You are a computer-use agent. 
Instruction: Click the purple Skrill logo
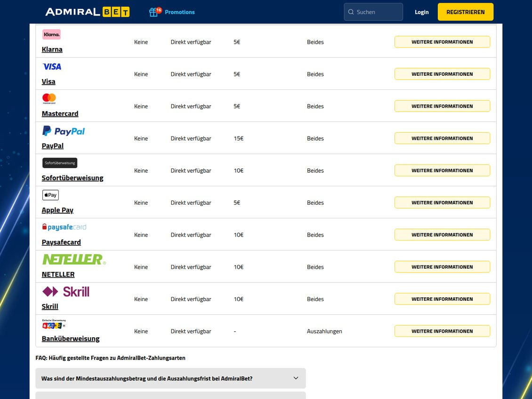tap(66, 292)
